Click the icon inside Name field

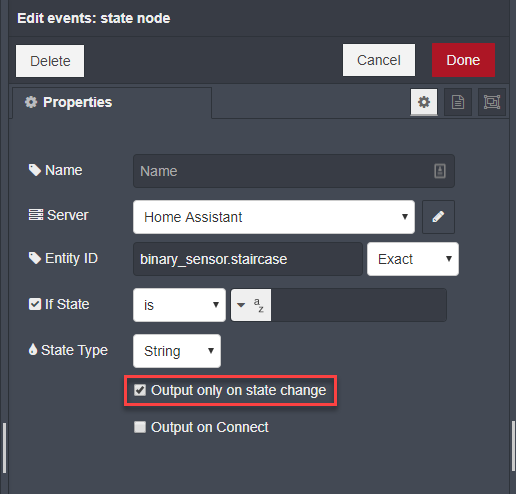coord(440,171)
